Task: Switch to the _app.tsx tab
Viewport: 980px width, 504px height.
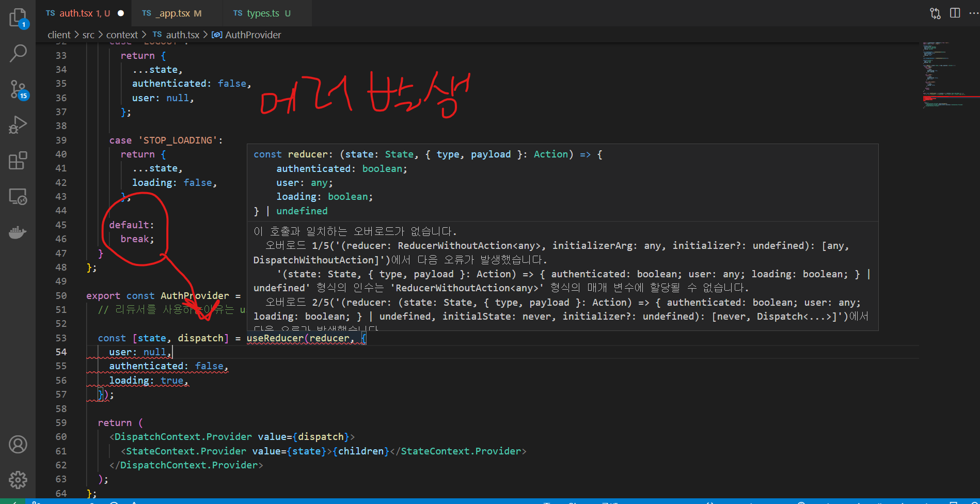Action: [177, 13]
